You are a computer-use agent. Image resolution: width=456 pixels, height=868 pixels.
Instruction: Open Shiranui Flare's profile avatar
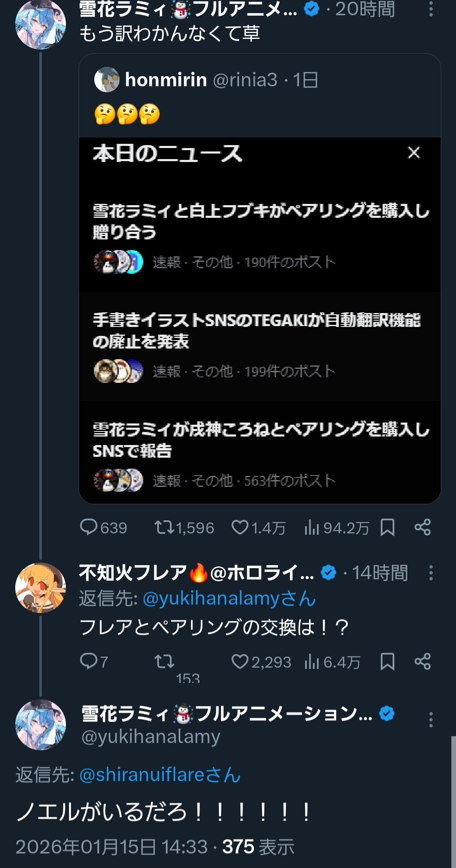[x=41, y=588]
